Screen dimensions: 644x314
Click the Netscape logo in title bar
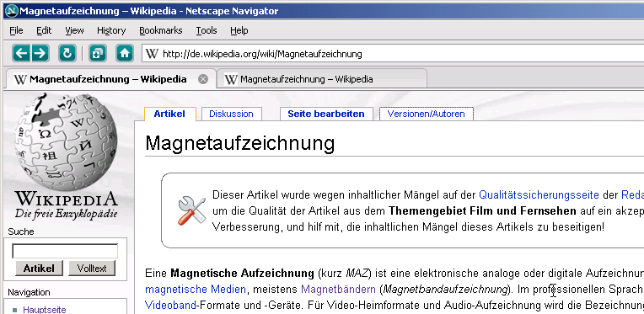(x=11, y=11)
